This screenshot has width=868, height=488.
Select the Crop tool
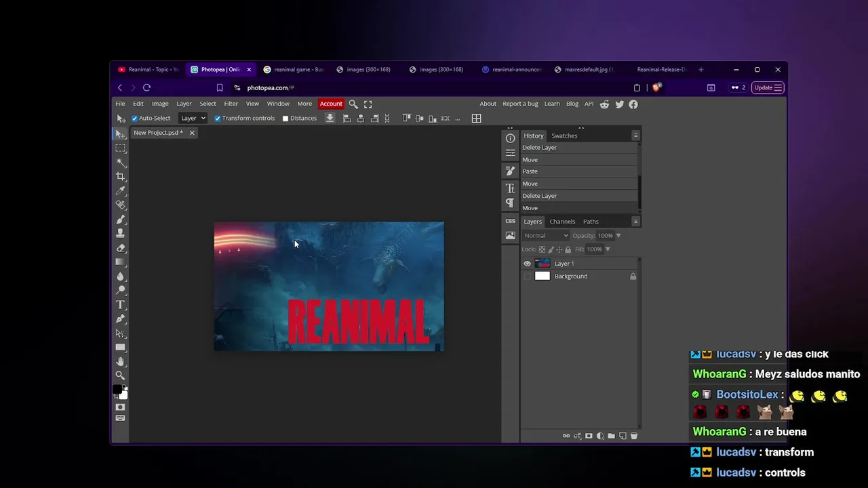point(120,176)
